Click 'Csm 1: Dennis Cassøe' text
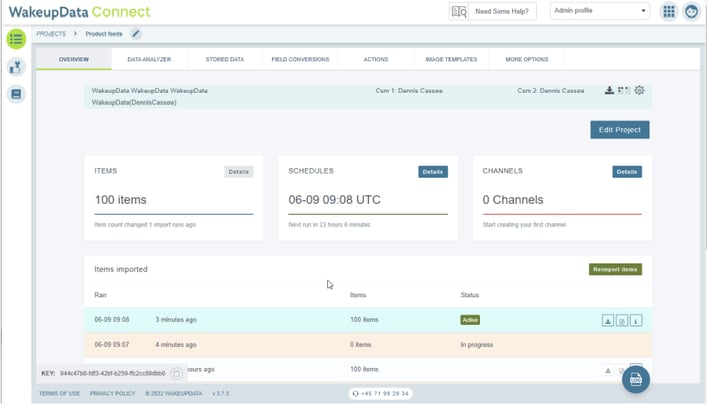The image size is (707, 405). [x=409, y=91]
